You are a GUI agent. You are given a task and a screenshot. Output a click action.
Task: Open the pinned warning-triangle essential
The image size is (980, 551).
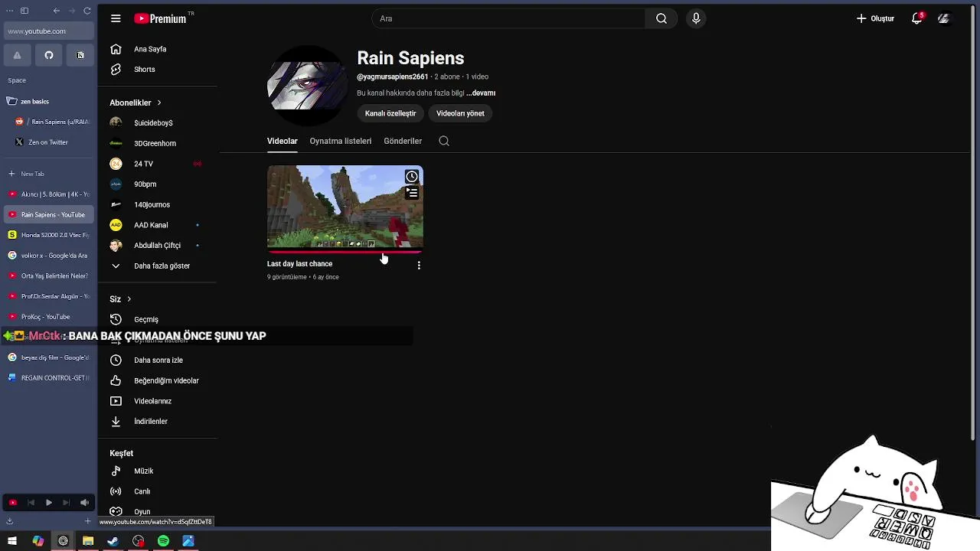click(17, 55)
